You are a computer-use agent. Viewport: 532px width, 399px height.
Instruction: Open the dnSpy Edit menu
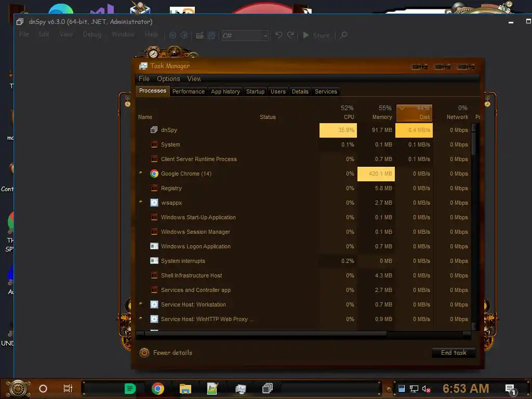44,34
